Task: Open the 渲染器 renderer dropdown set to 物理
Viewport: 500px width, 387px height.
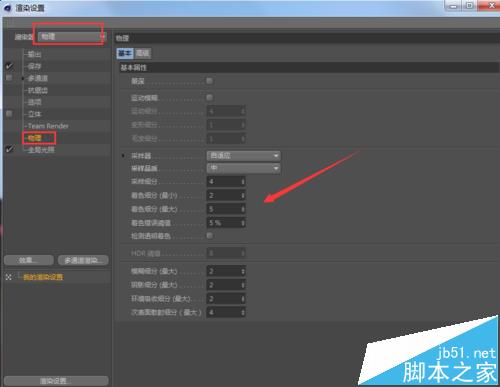Action: (72, 37)
